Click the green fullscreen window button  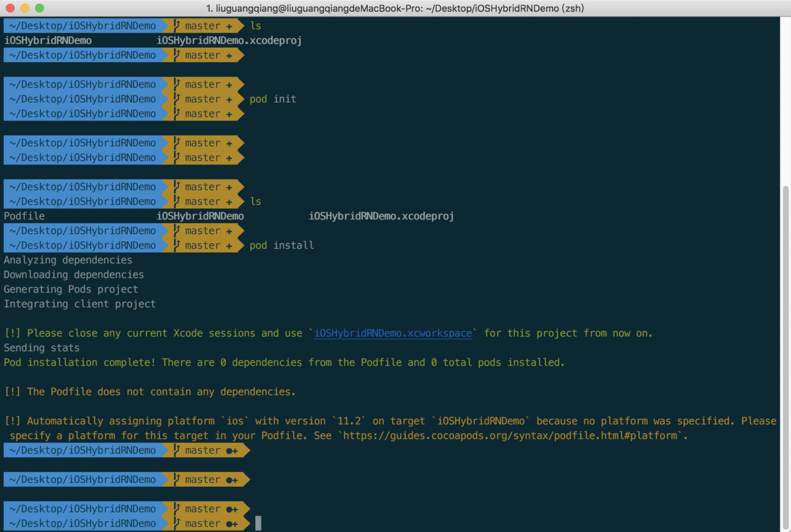(x=40, y=8)
